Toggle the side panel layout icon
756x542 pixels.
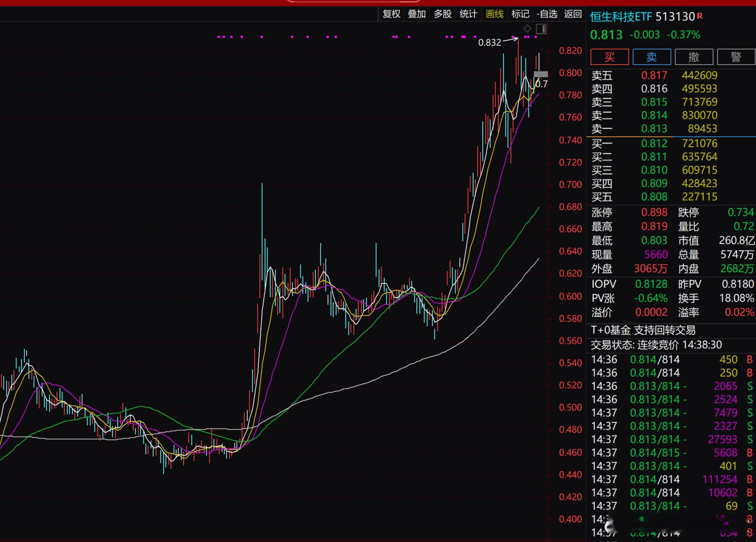point(541,29)
